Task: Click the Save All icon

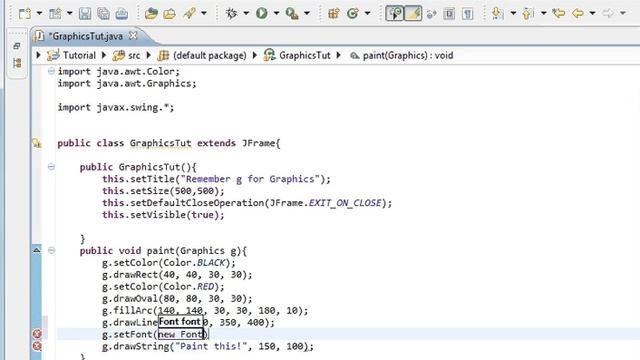Action: coord(103,13)
